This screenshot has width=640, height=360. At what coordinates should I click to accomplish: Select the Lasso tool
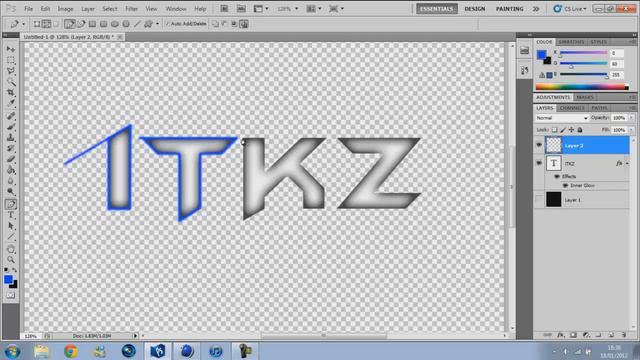coord(11,71)
